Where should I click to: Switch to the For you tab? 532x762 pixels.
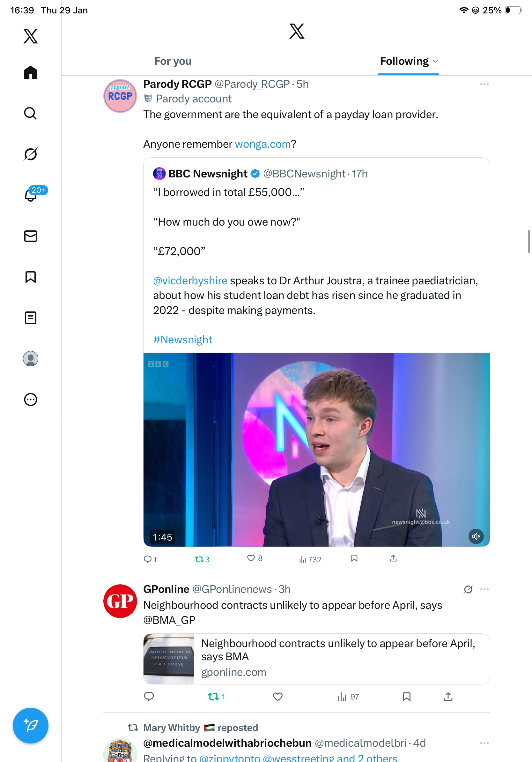pyautogui.click(x=173, y=61)
